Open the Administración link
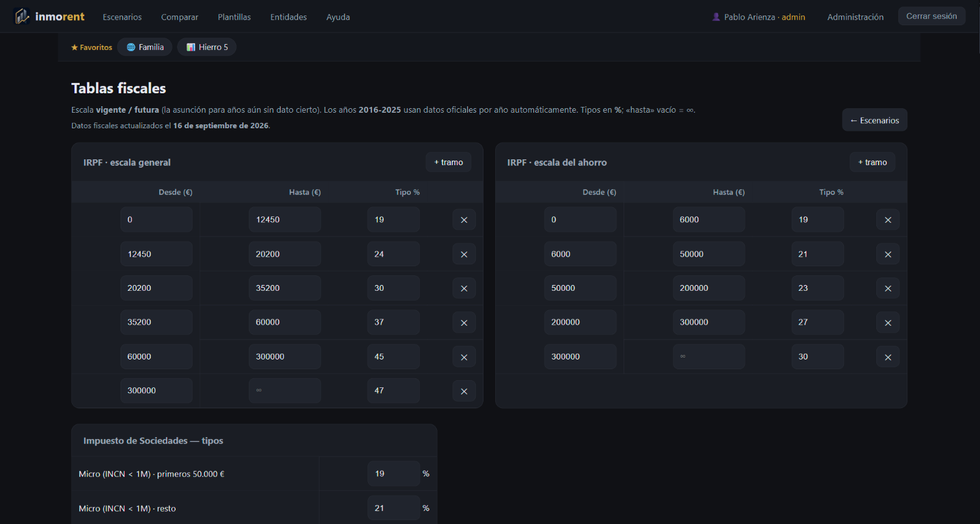 pyautogui.click(x=855, y=17)
